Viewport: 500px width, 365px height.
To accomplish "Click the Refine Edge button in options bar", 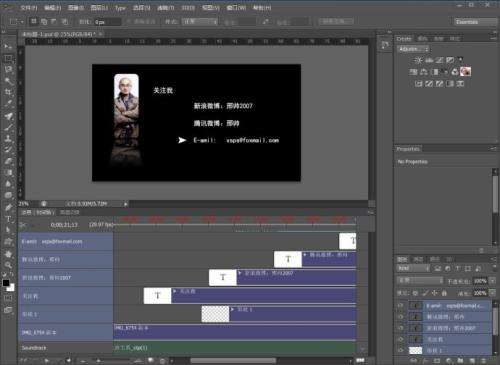I will (336, 22).
